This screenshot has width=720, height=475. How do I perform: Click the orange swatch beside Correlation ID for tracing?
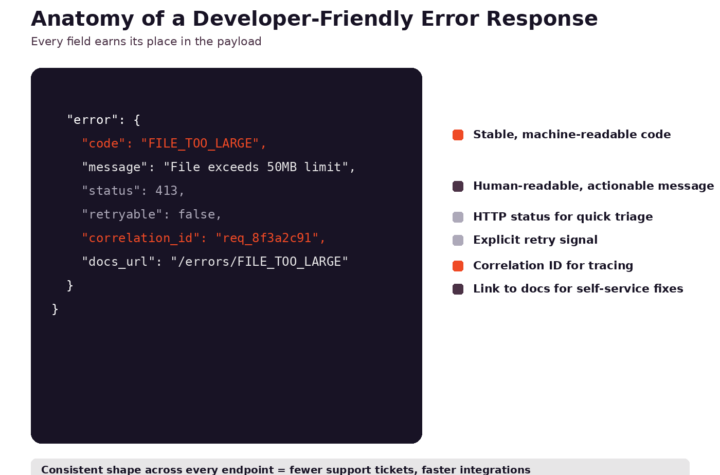click(458, 266)
